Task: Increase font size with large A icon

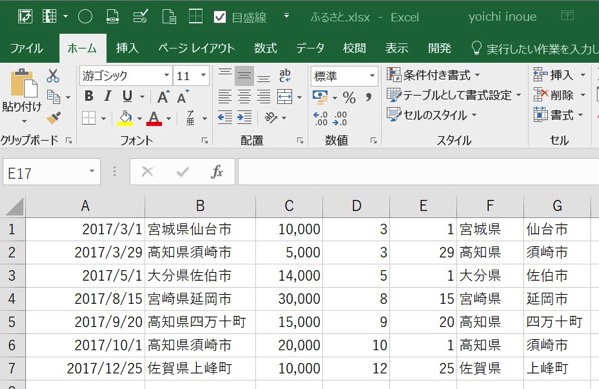Action: [164, 97]
